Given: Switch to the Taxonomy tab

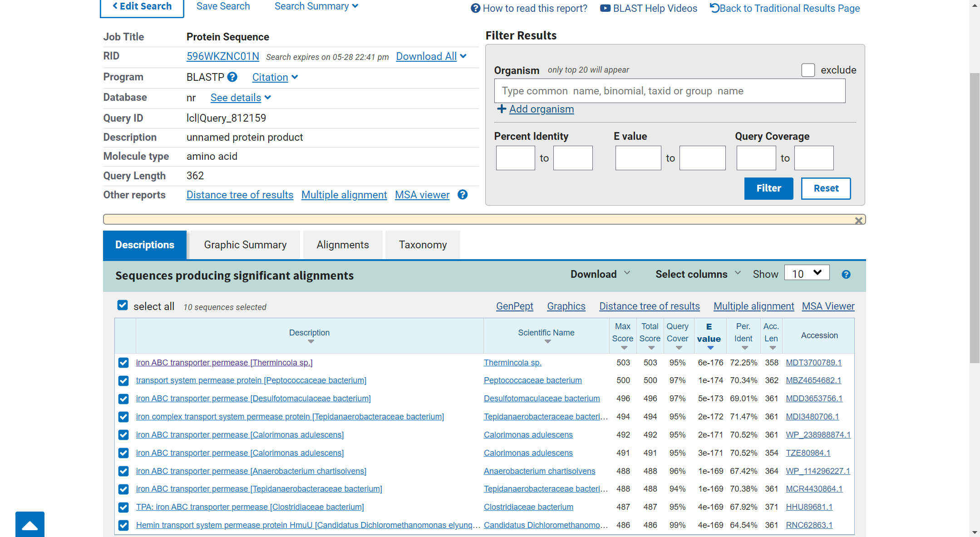Looking at the screenshot, I should coord(423,245).
